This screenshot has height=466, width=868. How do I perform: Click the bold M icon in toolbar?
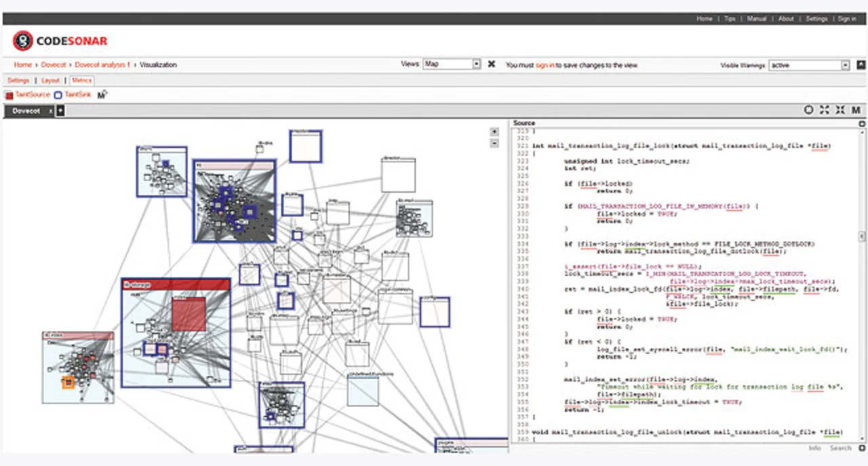[x=856, y=110]
